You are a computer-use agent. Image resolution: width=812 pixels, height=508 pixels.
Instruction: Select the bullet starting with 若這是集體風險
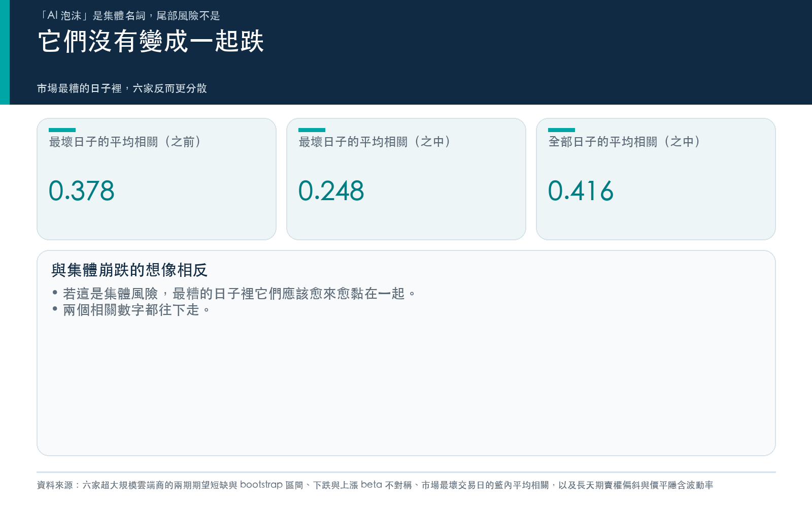[233, 294]
